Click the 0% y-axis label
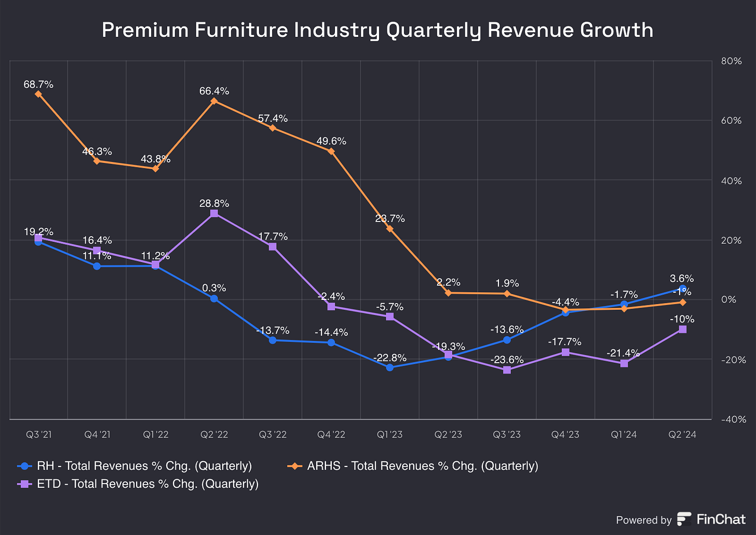756x535 pixels. (x=729, y=299)
